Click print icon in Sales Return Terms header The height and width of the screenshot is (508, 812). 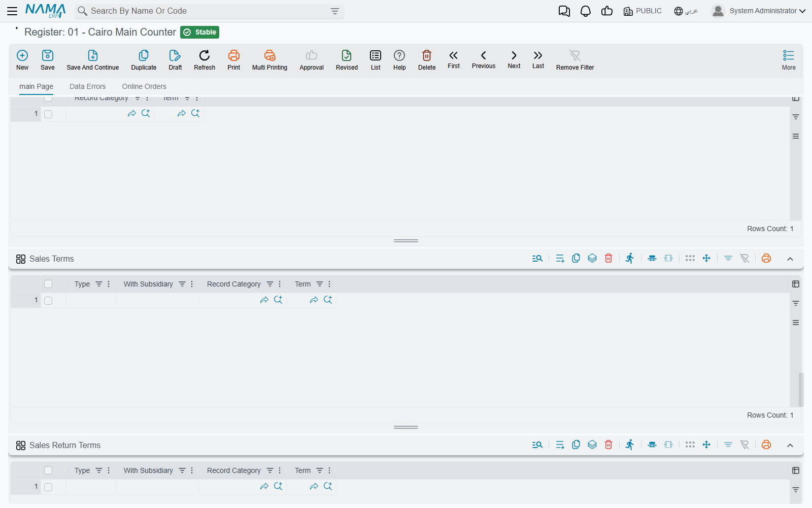point(766,444)
